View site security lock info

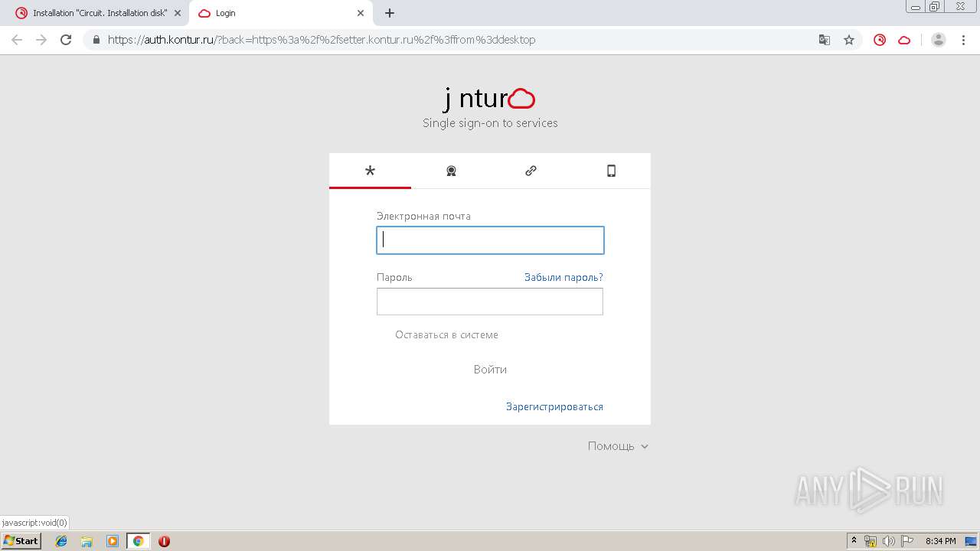(x=96, y=40)
